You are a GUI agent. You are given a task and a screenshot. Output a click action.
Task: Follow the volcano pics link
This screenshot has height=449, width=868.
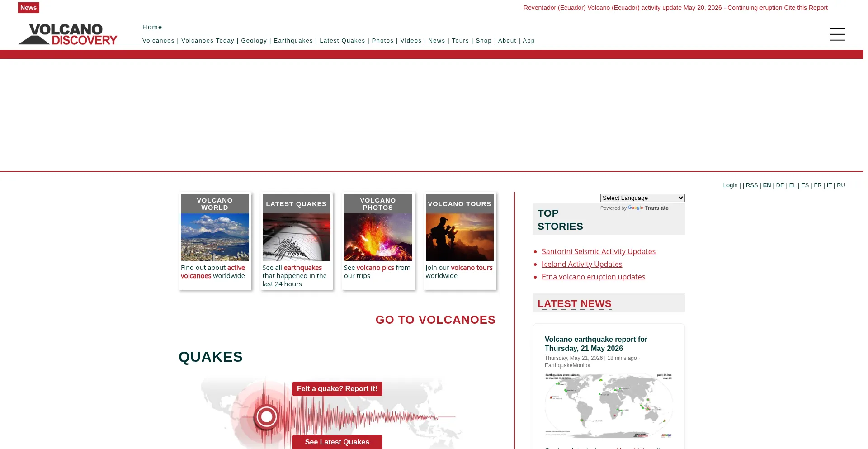tap(375, 268)
